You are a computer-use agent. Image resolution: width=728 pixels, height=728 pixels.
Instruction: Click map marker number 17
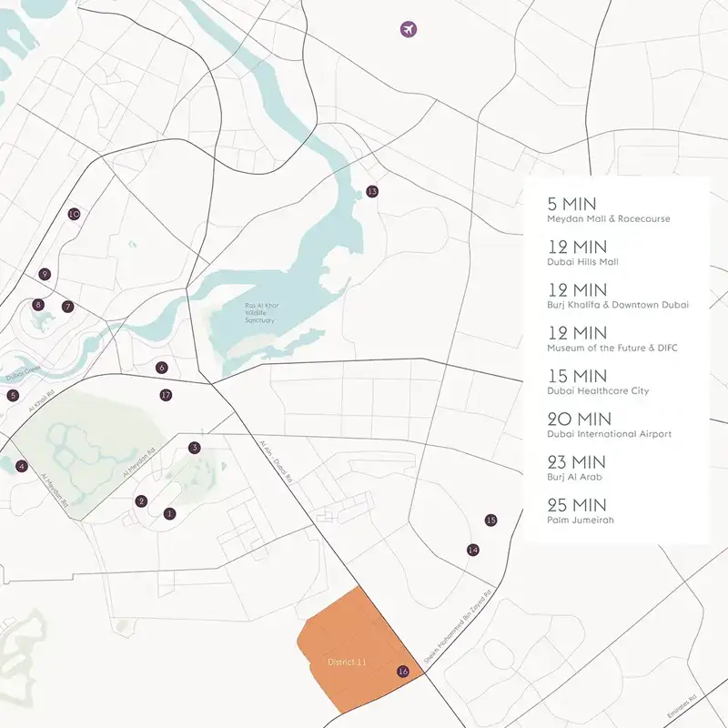coord(166,395)
